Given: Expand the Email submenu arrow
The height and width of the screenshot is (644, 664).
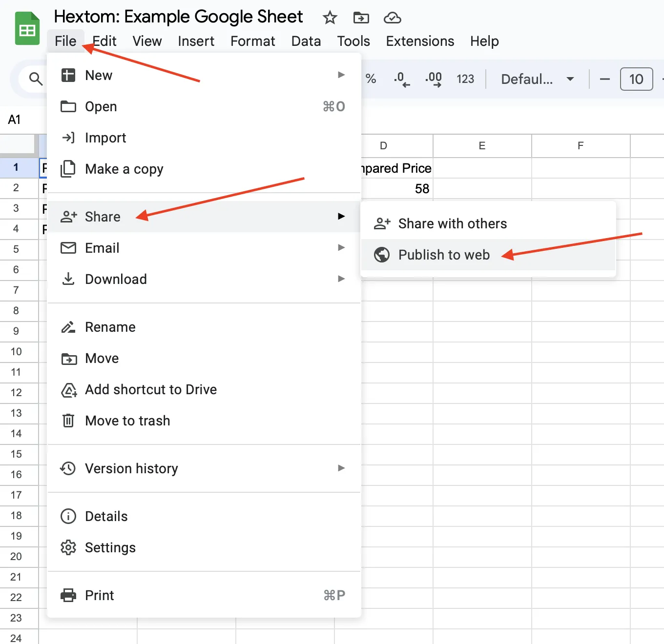Looking at the screenshot, I should pyautogui.click(x=341, y=247).
